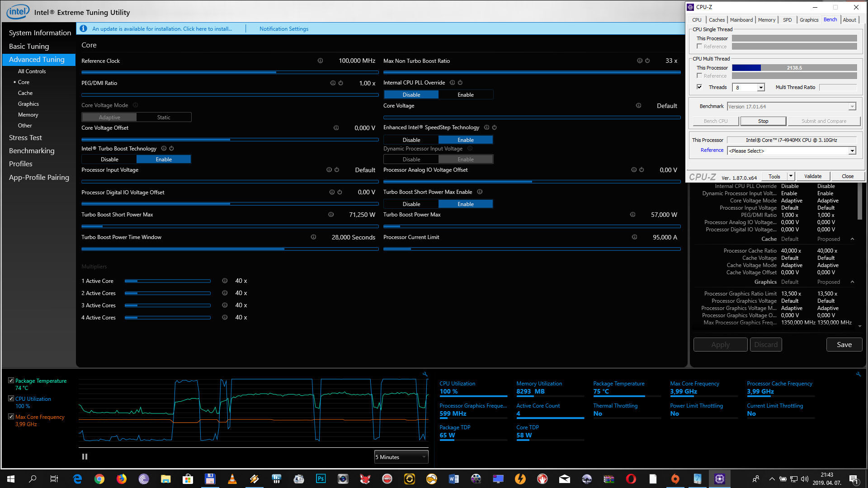The image size is (868, 488).
Task: Click the info icon for 4 Active Cores multiplier
Action: [x=225, y=318]
